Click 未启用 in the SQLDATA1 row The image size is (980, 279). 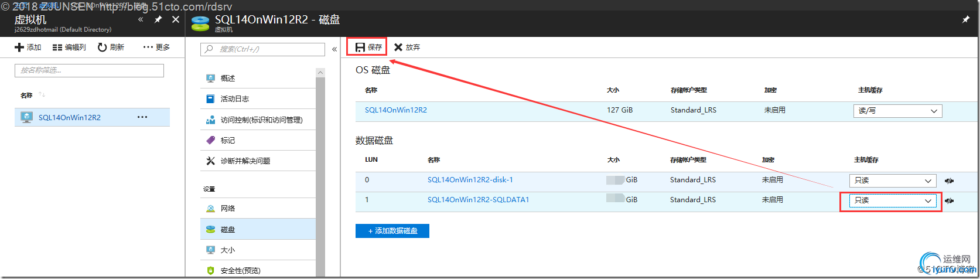[773, 199]
